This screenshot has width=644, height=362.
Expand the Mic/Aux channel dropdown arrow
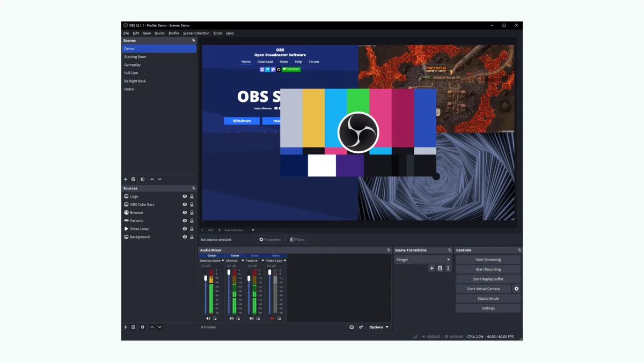pyautogui.click(x=242, y=261)
